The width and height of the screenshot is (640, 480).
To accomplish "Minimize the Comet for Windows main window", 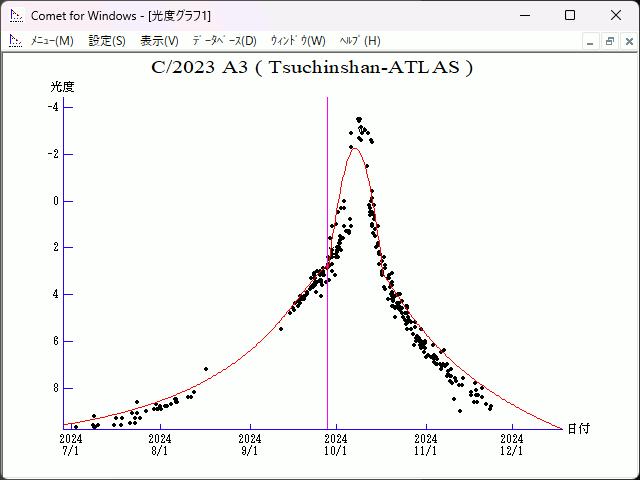I will pyautogui.click(x=523, y=15).
